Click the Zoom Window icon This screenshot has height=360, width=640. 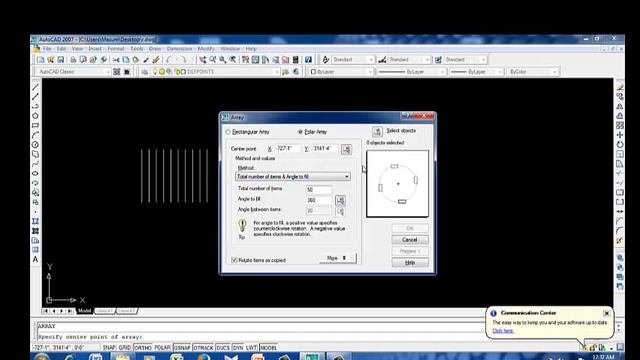click(222, 60)
